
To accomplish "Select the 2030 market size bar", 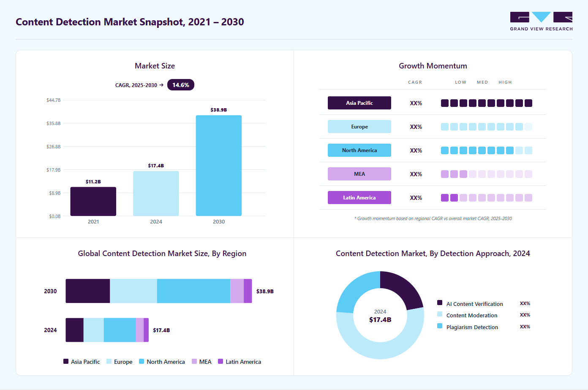I will point(219,166).
